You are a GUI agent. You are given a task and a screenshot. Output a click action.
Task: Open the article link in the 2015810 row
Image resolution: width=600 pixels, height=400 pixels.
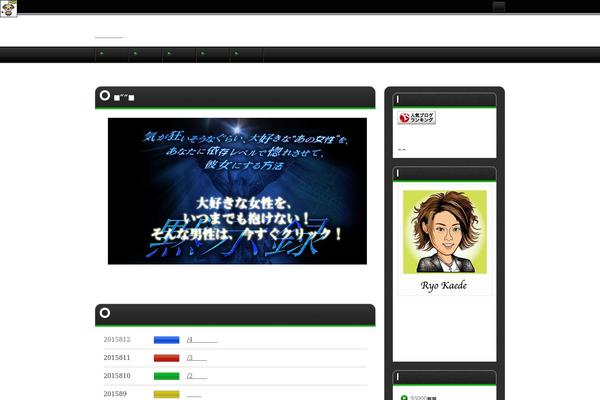[197, 376]
